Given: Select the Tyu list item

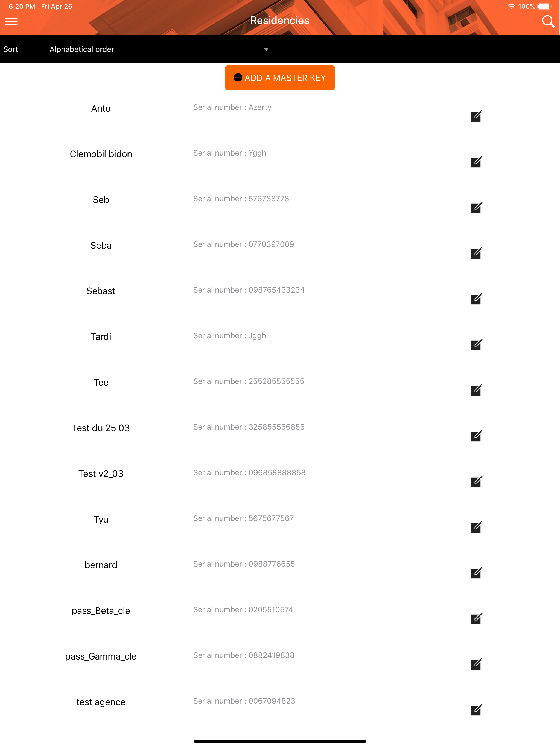Looking at the screenshot, I should [x=284, y=527].
